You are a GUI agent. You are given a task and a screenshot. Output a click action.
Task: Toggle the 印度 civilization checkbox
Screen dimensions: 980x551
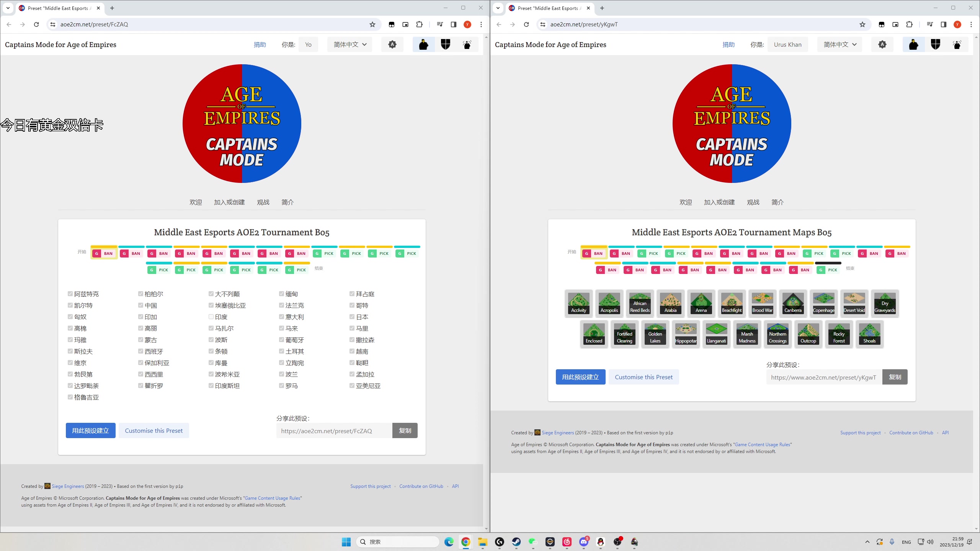(211, 317)
